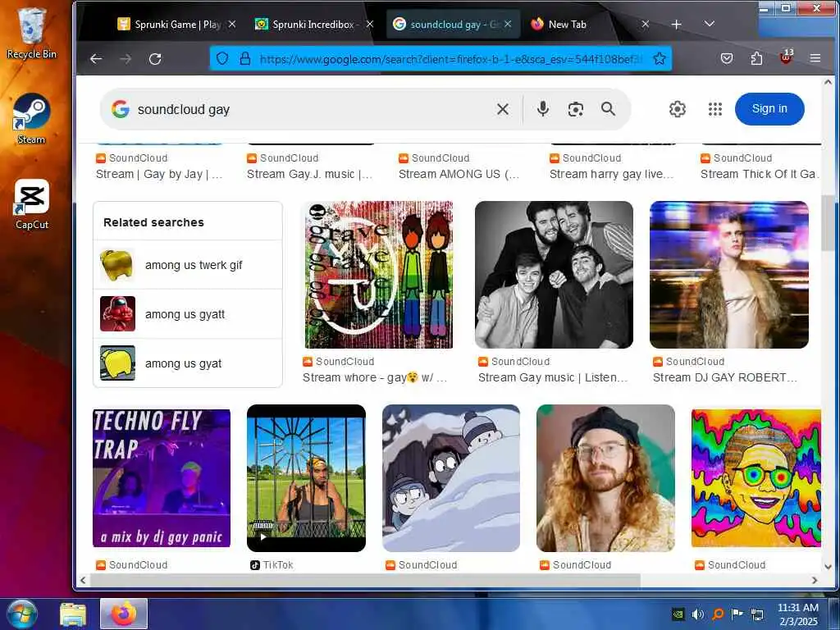Open Stream | Gay by Jay link
Image resolution: width=840 pixels, height=630 pixels.
(x=159, y=174)
